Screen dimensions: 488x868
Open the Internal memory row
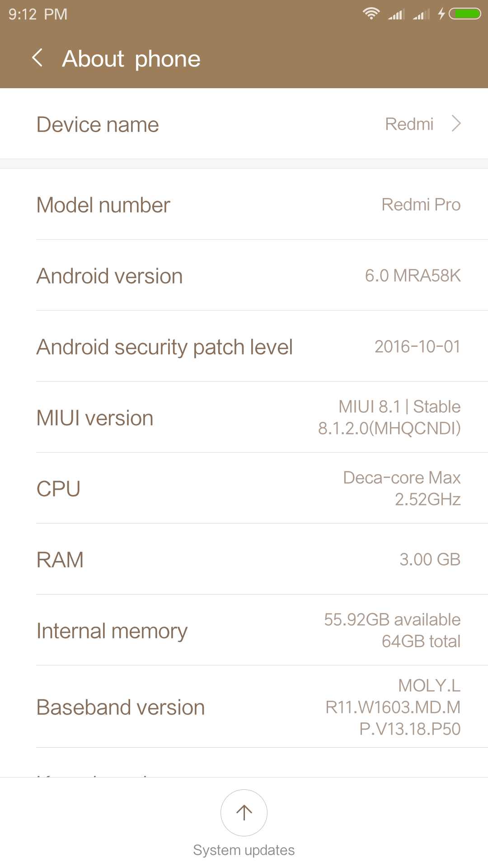pos(244,631)
